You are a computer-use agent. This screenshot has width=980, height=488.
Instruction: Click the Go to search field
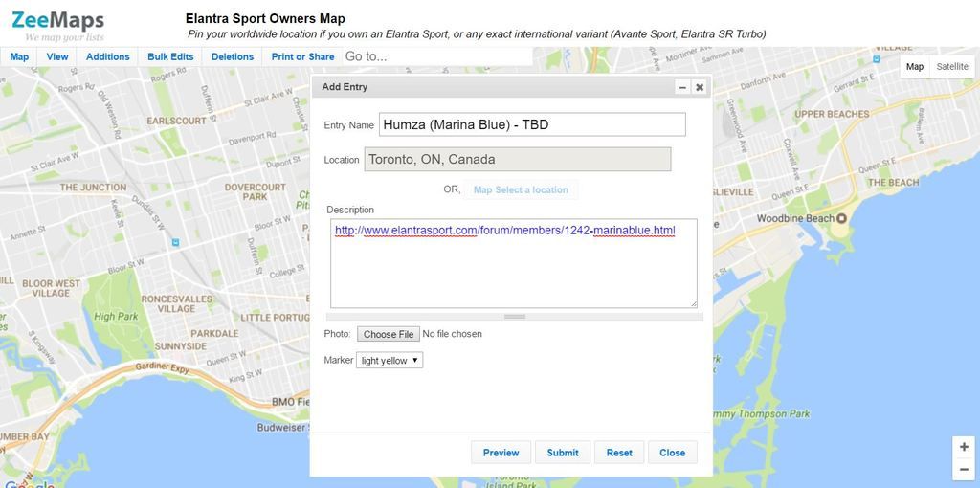[x=437, y=56]
